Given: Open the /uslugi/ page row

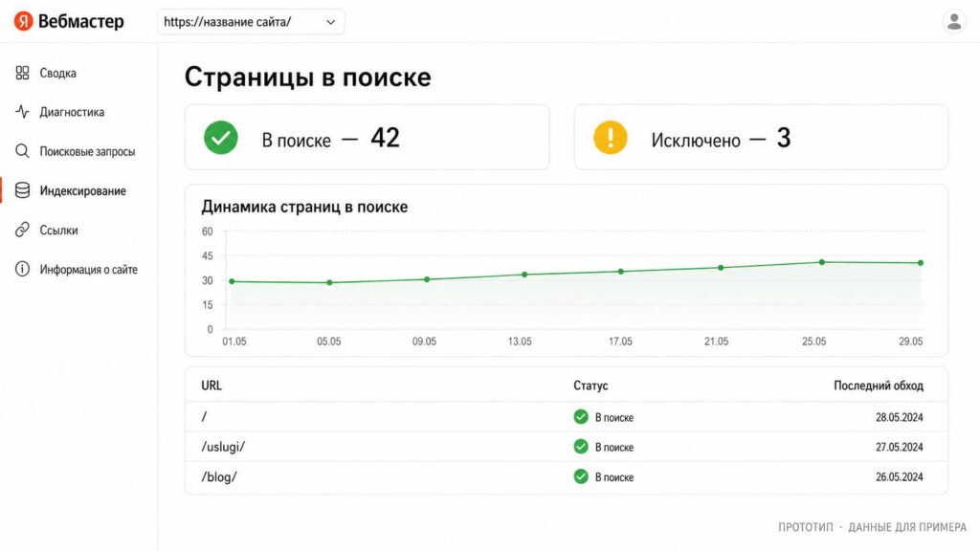Looking at the screenshot, I should coord(567,447).
